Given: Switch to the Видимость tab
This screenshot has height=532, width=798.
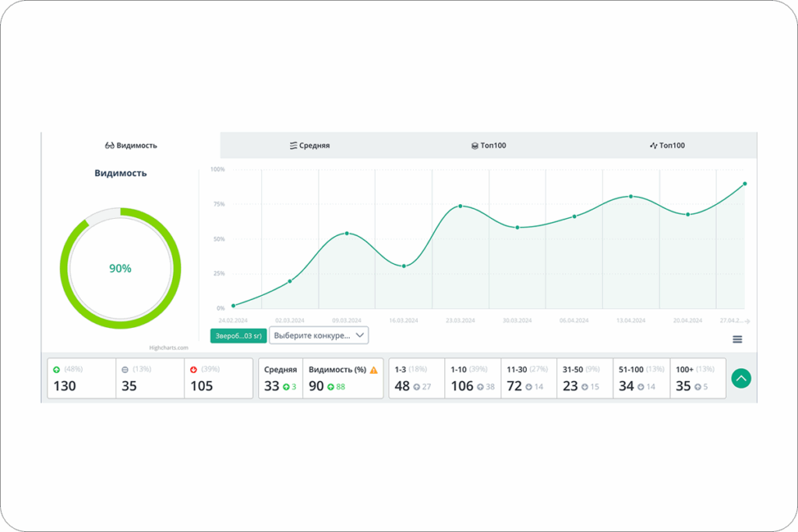Looking at the screenshot, I should click(131, 146).
